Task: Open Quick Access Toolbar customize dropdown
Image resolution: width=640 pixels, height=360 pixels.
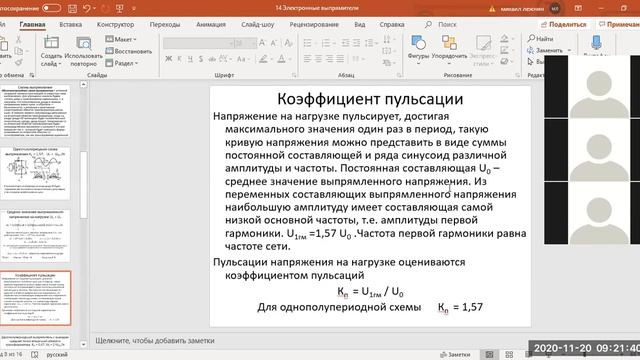Action: (134, 8)
